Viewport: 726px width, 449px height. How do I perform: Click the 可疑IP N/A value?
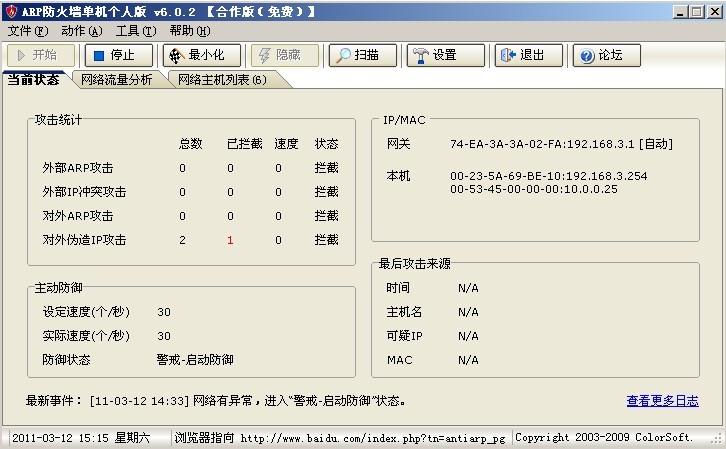pos(468,337)
